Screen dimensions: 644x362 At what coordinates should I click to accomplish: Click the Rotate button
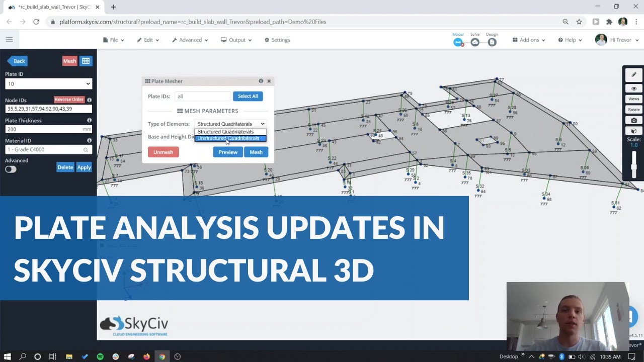click(634, 110)
